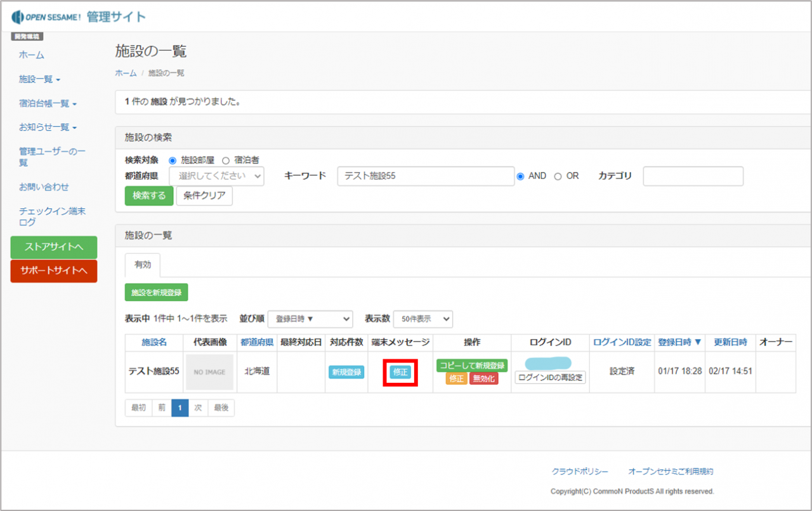
Task: Click 修正 in 端末メッセージ column
Action: [x=400, y=372]
